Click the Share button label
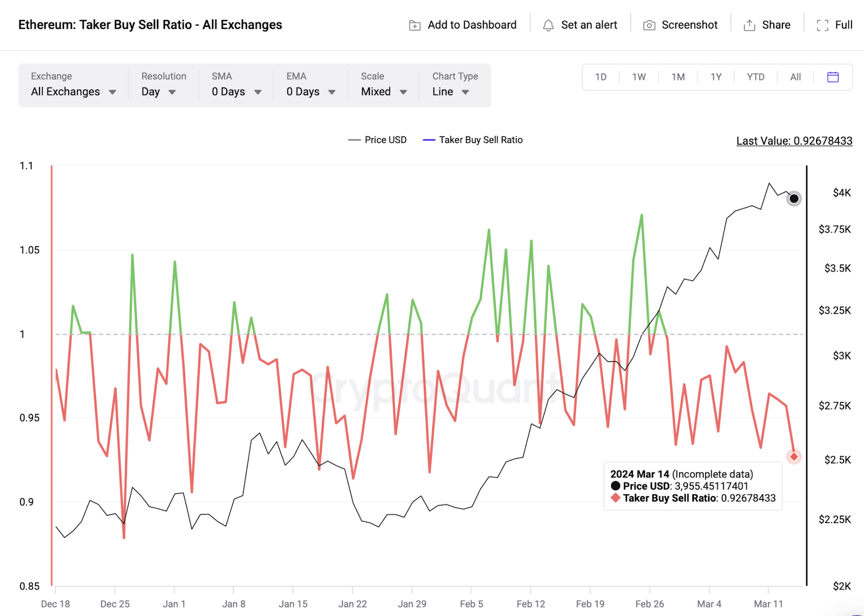This screenshot has height=616, width=864. pyautogui.click(x=776, y=25)
